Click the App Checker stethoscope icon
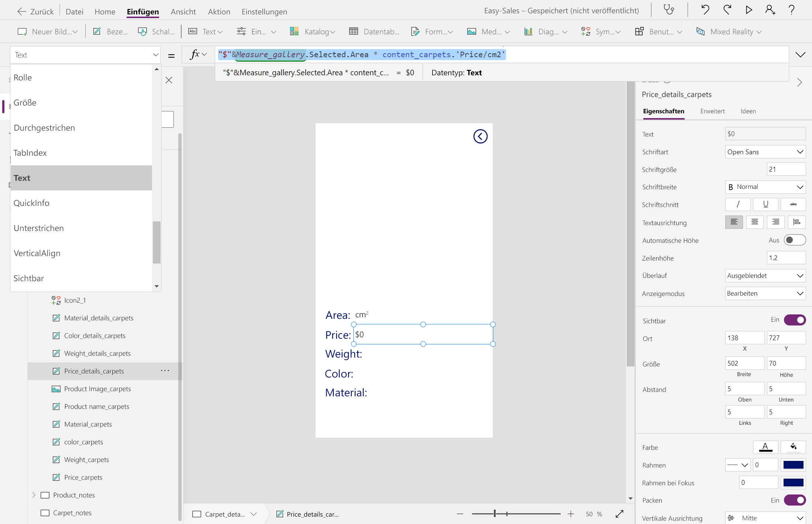 tap(669, 10)
